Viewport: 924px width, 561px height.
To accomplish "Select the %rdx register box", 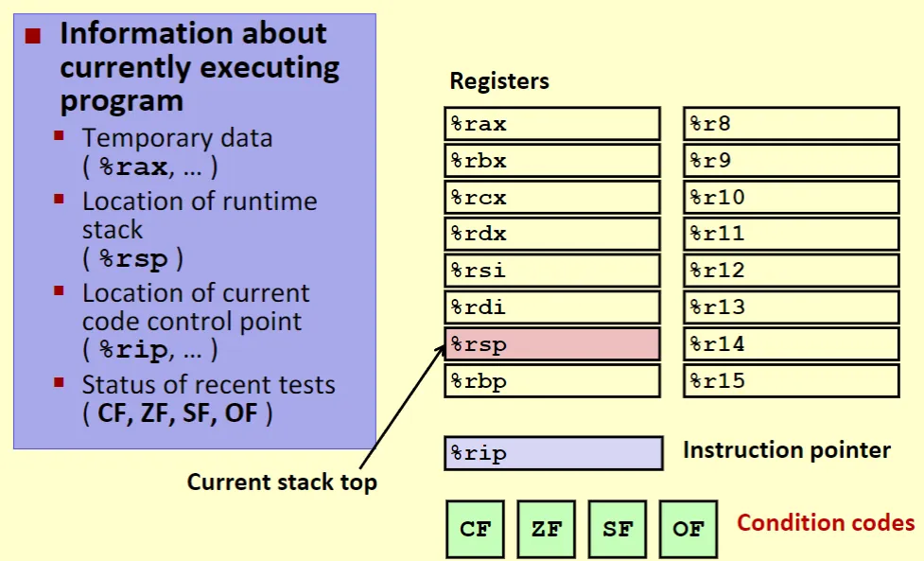I will [x=551, y=234].
